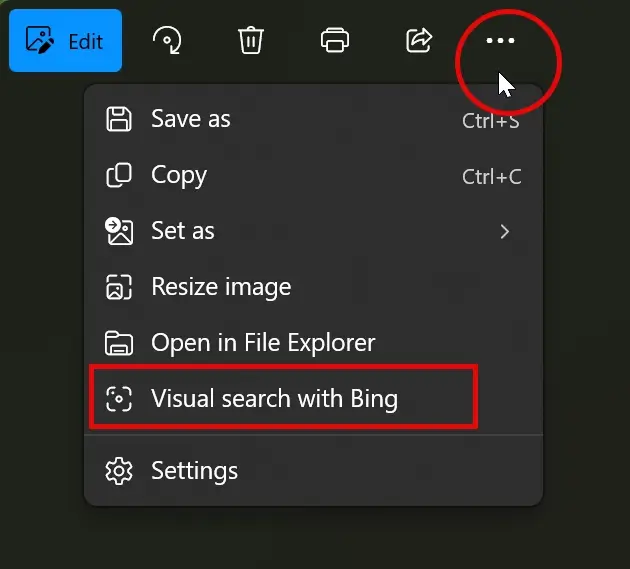Rotate the image with the rotate icon

[167, 40]
